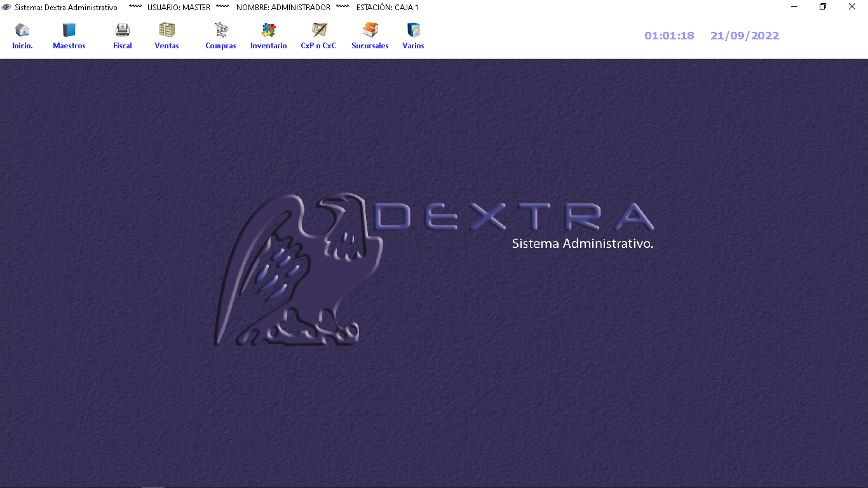Select the Inventario puzzle-piece icon

pos(268,30)
